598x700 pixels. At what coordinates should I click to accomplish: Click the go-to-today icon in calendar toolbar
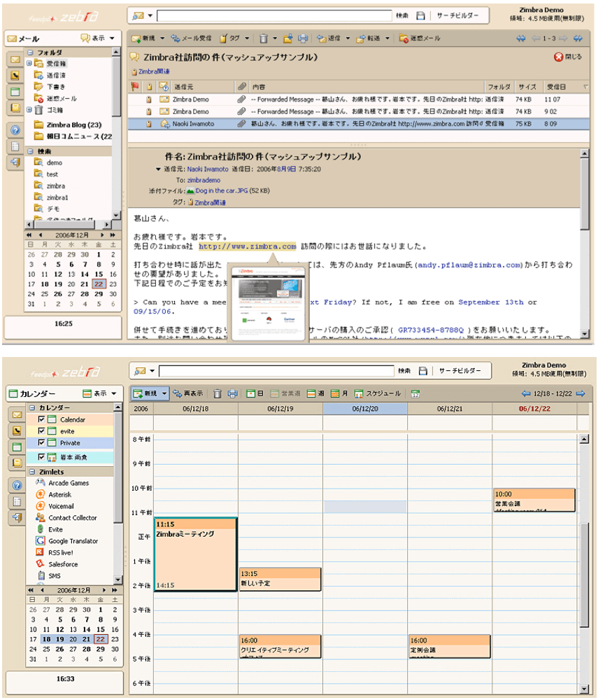pyautogui.click(x=415, y=393)
